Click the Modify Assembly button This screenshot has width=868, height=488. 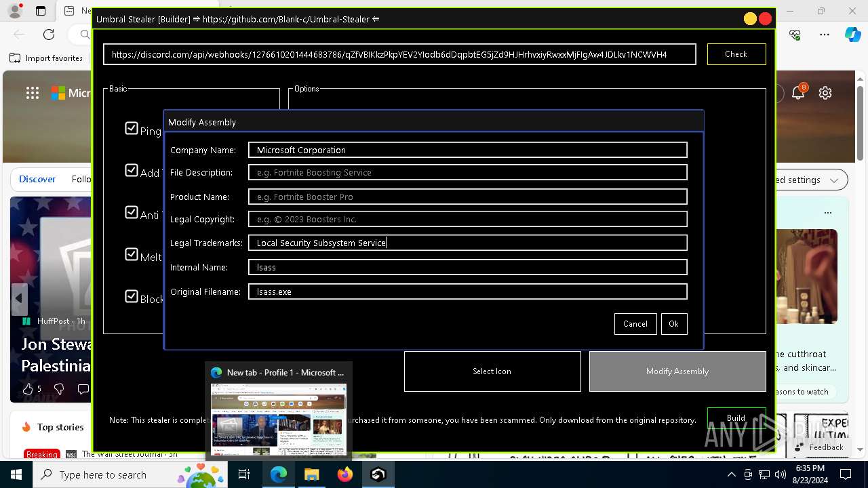click(677, 371)
